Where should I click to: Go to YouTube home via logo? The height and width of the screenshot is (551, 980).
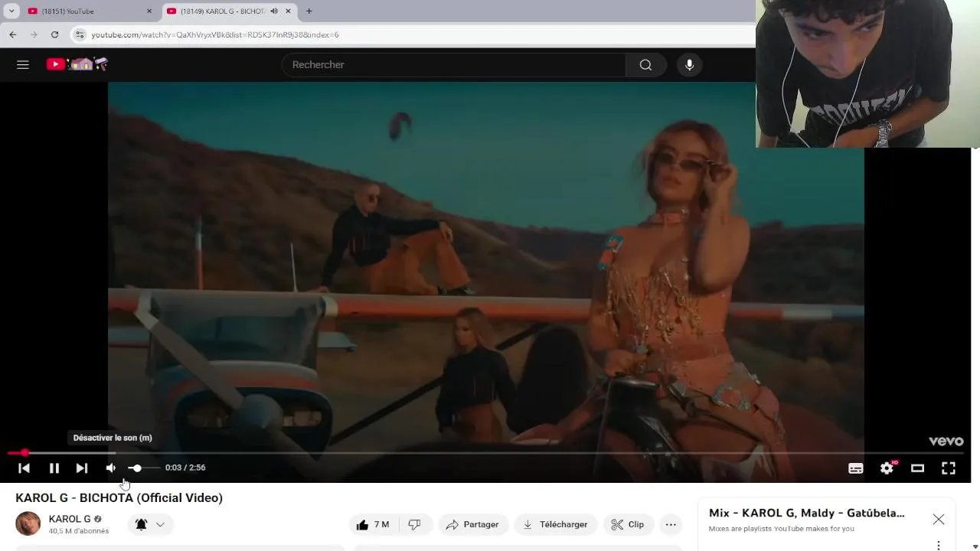77,64
